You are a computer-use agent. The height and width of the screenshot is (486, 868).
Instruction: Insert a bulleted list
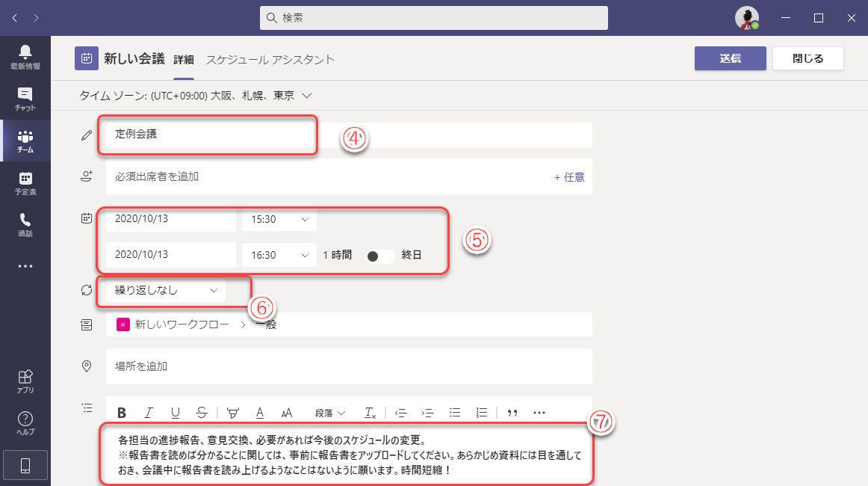(x=455, y=413)
